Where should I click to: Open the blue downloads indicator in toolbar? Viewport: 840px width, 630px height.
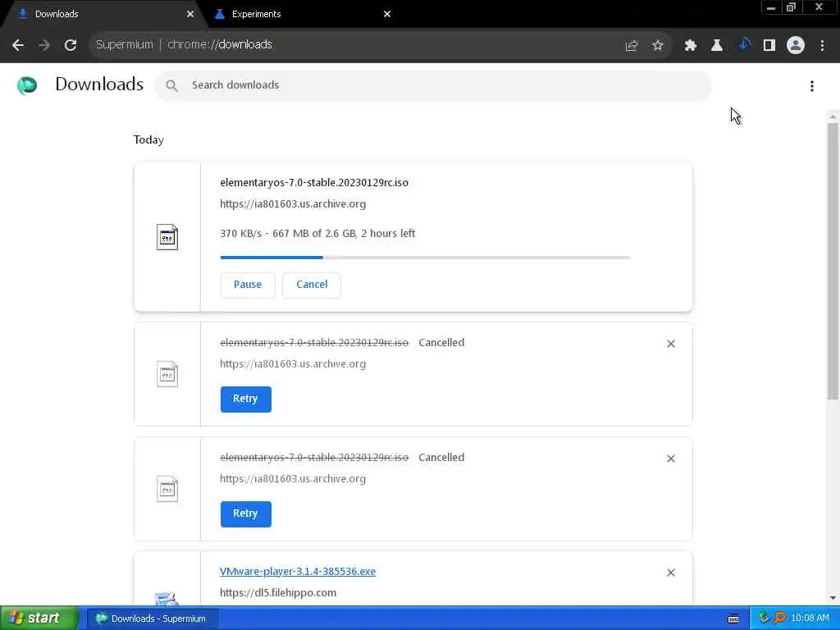[744, 44]
